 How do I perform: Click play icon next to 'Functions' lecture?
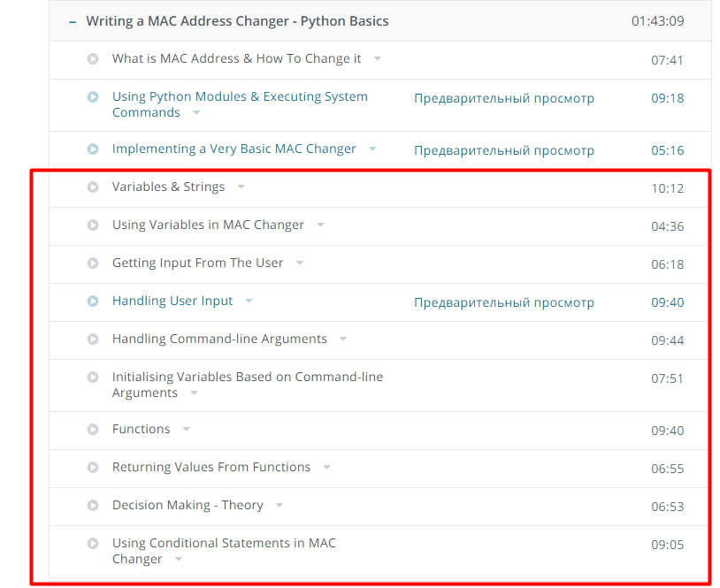(x=93, y=430)
